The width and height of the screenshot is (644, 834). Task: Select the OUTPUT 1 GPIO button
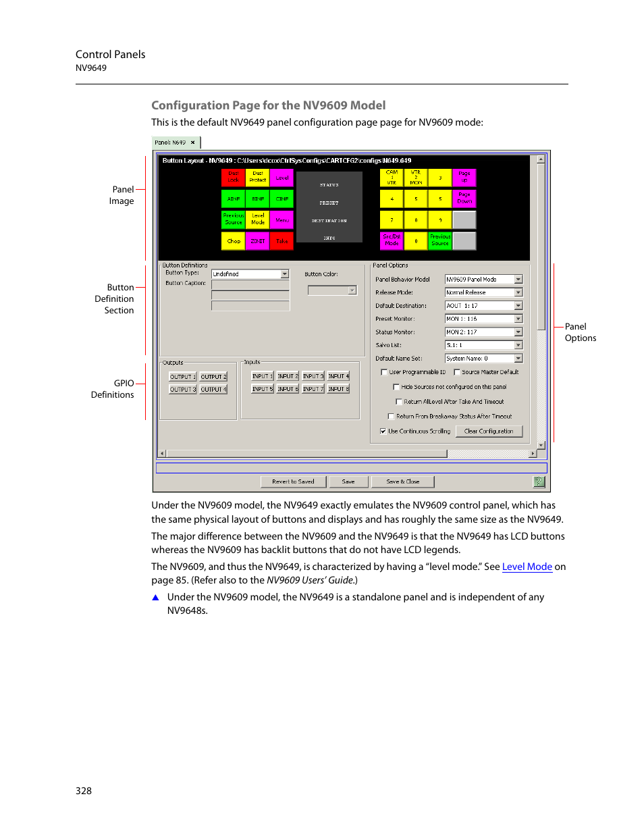[x=182, y=377]
